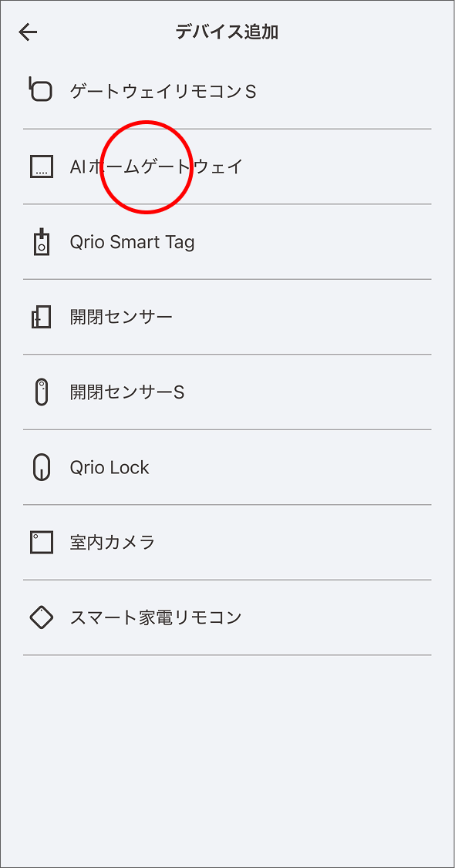455x868 pixels.
Task: Select the Qrio Lock entry
Action: (x=228, y=467)
